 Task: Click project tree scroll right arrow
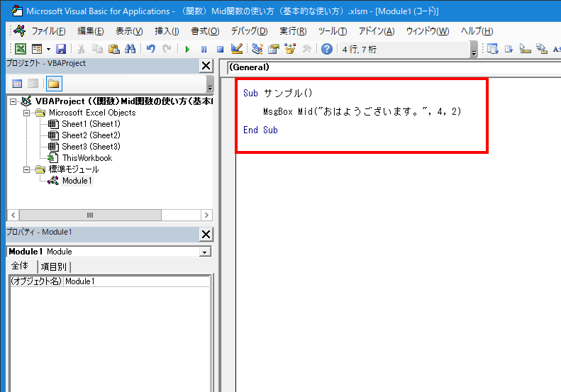tap(206, 215)
